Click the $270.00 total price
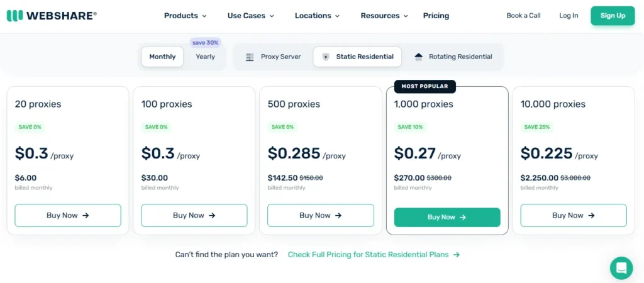644x283 pixels. click(x=409, y=178)
